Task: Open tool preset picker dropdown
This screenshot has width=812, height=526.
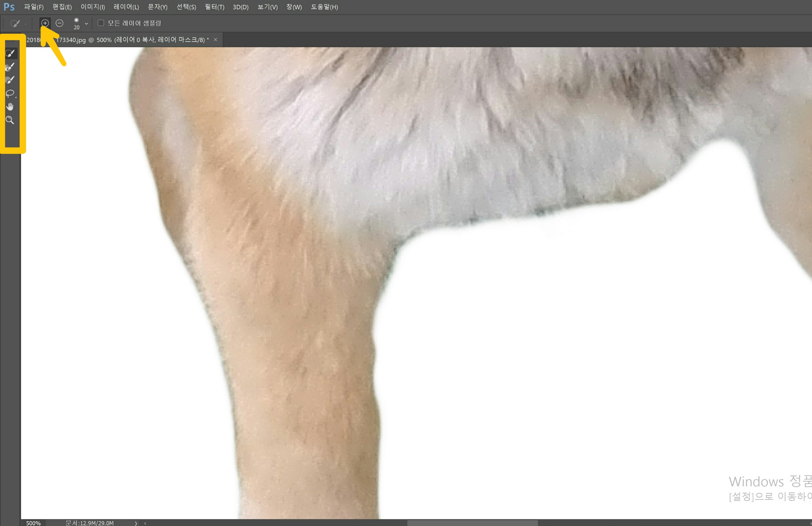Action: tap(25, 24)
